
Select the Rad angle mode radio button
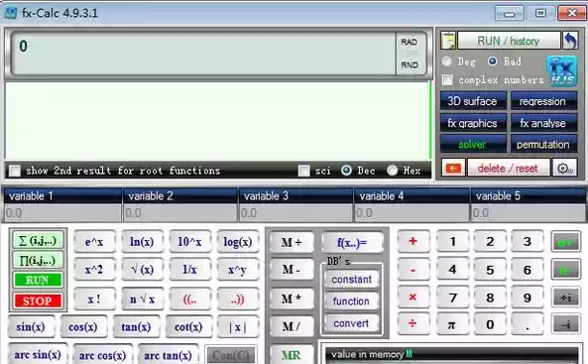pyautogui.click(x=493, y=61)
